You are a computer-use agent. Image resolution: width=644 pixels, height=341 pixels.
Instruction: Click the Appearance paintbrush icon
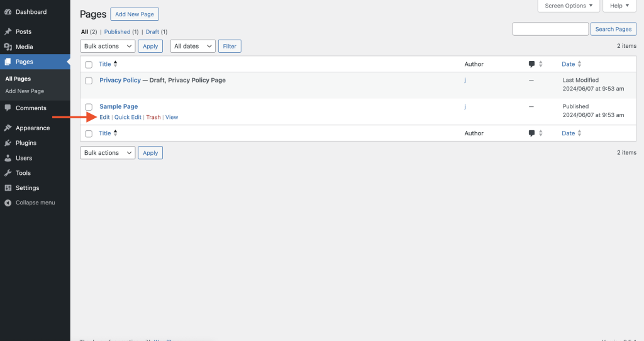tap(8, 128)
